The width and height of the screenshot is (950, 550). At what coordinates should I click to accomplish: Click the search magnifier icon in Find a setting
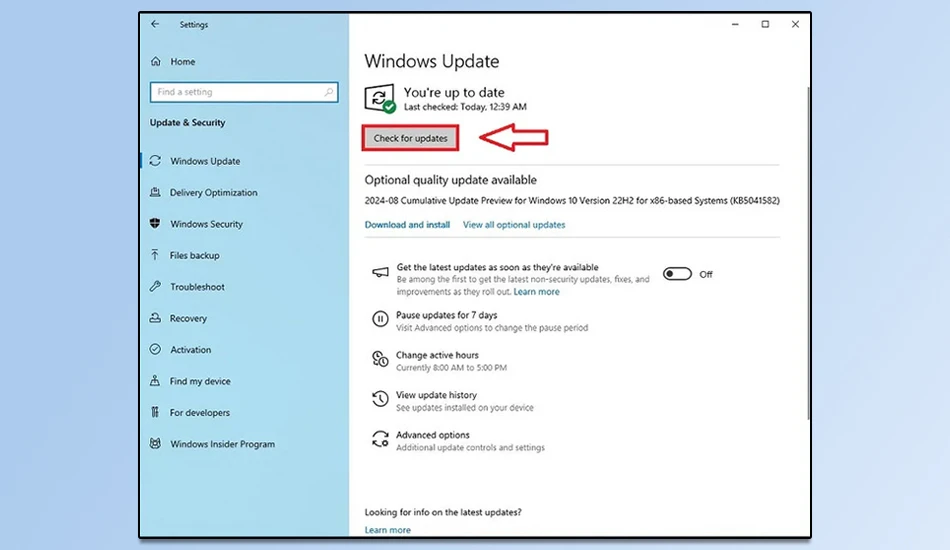(x=328, y=92)
